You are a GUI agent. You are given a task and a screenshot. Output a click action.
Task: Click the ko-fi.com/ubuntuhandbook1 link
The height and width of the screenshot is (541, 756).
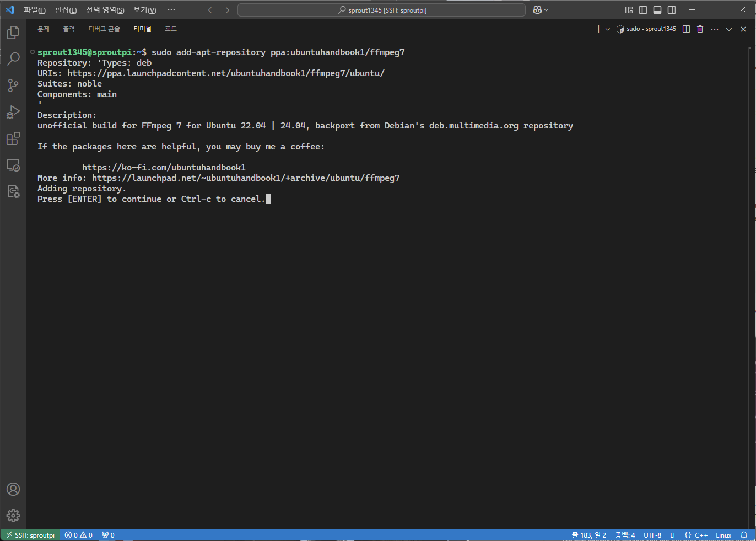164,168
